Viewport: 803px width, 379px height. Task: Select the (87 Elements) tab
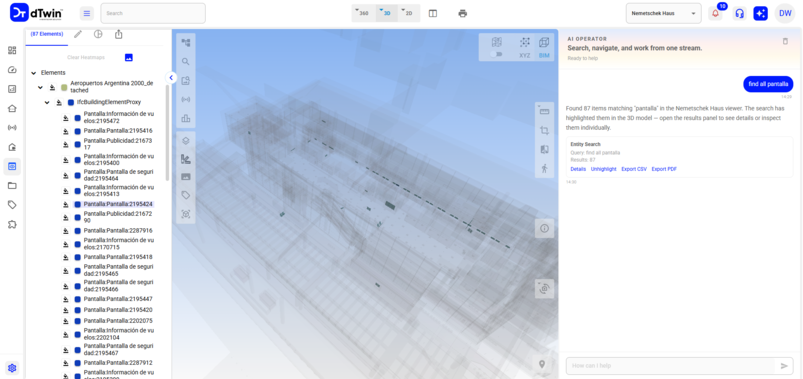pyautogui.click(x=47, y=34)
